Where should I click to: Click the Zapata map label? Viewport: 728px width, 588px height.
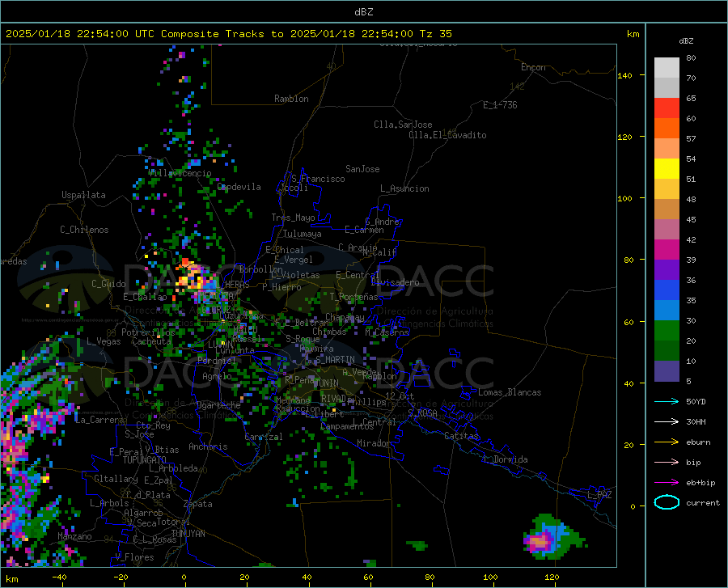[198, 504]
